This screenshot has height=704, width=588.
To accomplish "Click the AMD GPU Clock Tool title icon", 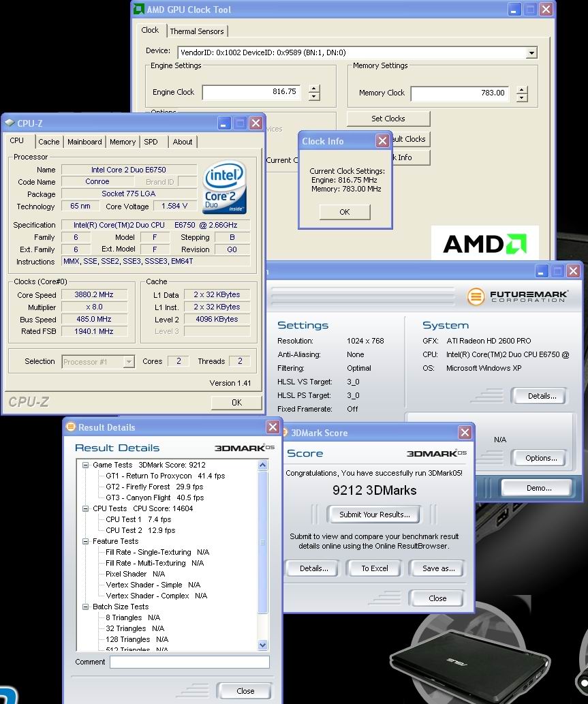I will click(140, 10).
